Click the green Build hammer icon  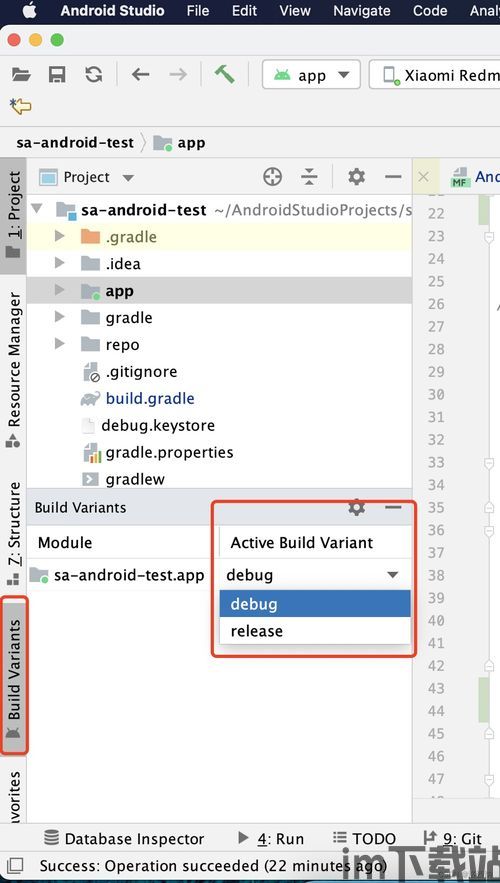point(224,74)
